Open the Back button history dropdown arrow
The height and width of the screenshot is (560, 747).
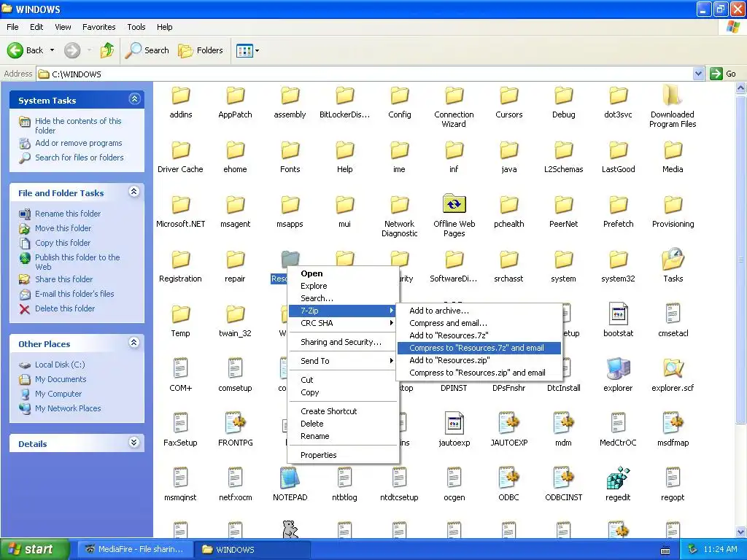tap(52, 50)
